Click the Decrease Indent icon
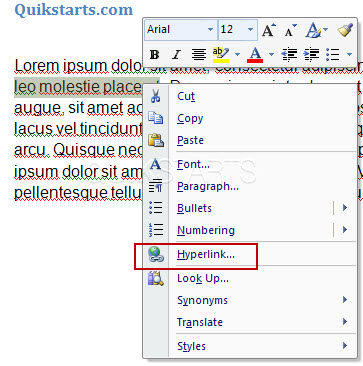 point(289,54)
